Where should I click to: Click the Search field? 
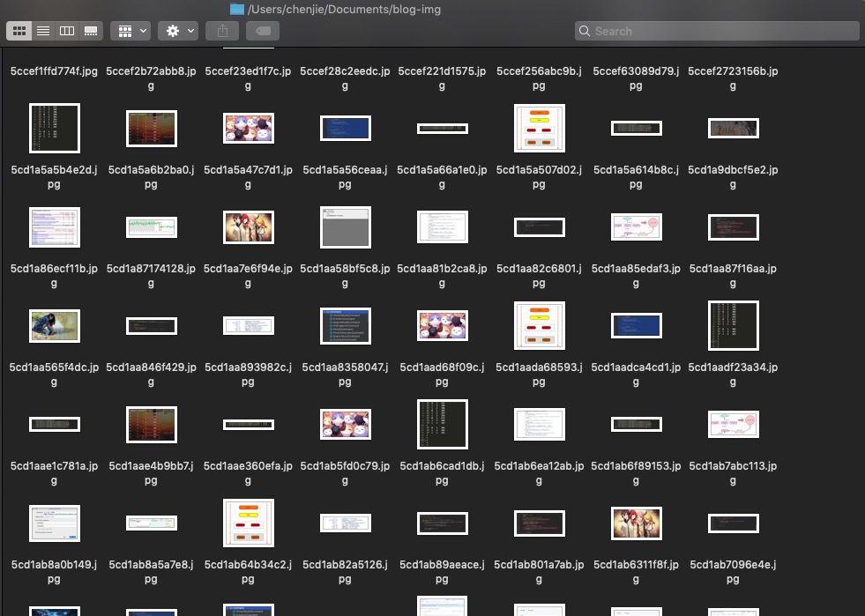pyautogui.click(x=717, y=31)
